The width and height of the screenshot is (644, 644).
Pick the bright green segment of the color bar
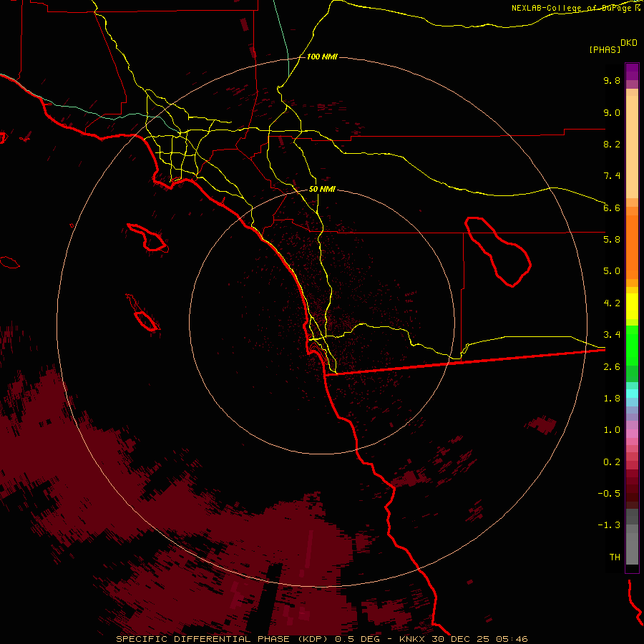tap(632, 346)
